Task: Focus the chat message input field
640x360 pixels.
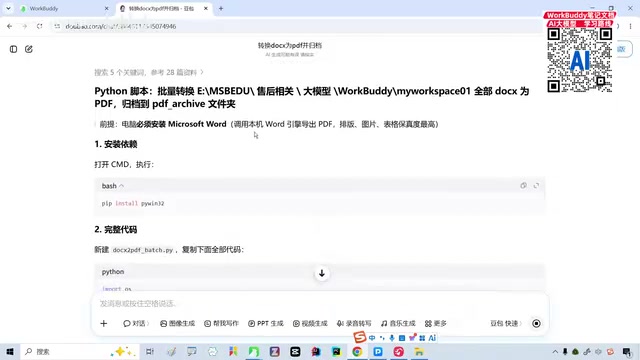Action: point(320,304)
